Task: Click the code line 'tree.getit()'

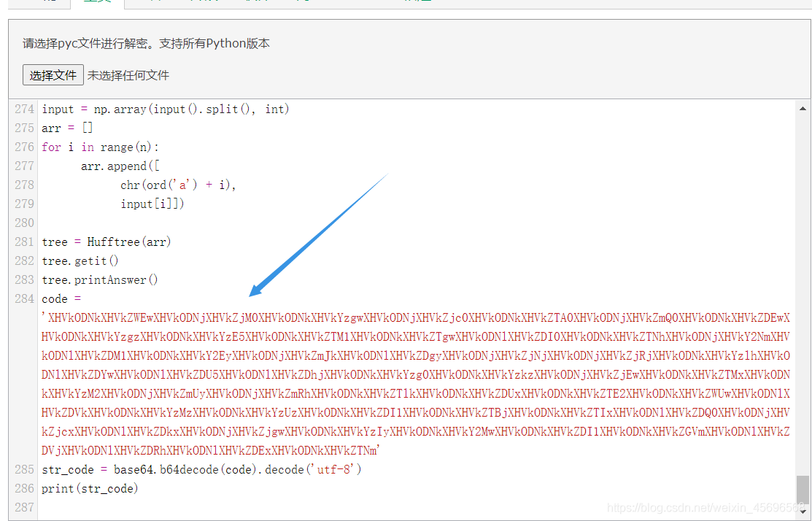Action: pyautogui.click(x=80, y=261)
